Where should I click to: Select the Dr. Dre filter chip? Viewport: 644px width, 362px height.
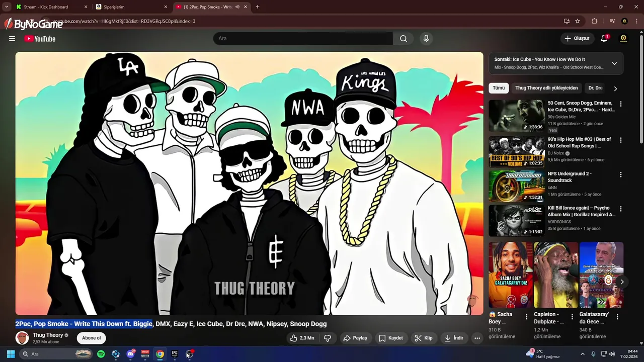coord(595,88)
